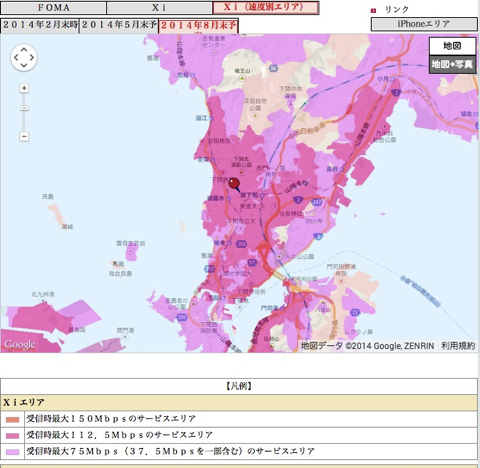Viewport: 480px width, 468px height.
Task: Click the リンク heading text
Action: (x=397, y=10)
